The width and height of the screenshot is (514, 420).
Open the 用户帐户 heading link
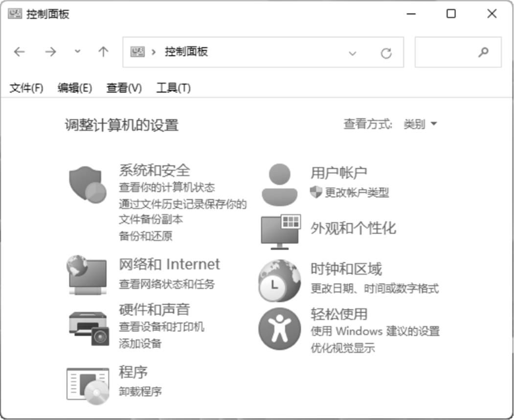[339, 173]
